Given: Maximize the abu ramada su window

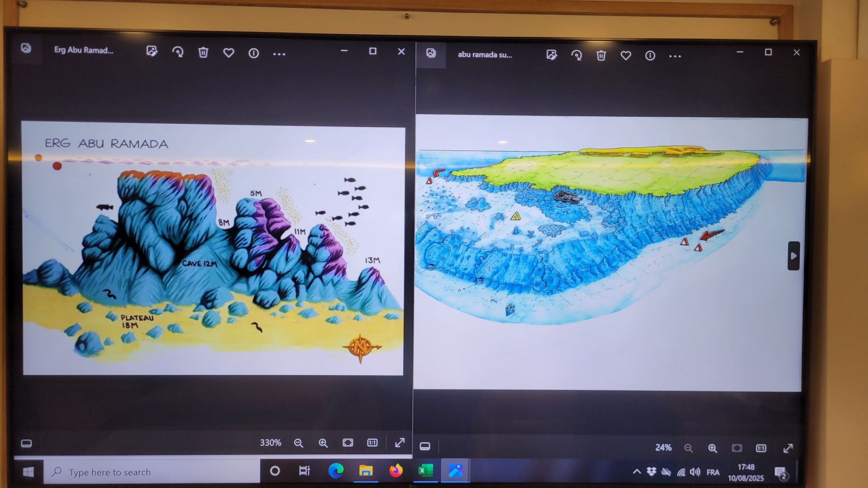Looking at the screenshot, I should pos(768,52).
